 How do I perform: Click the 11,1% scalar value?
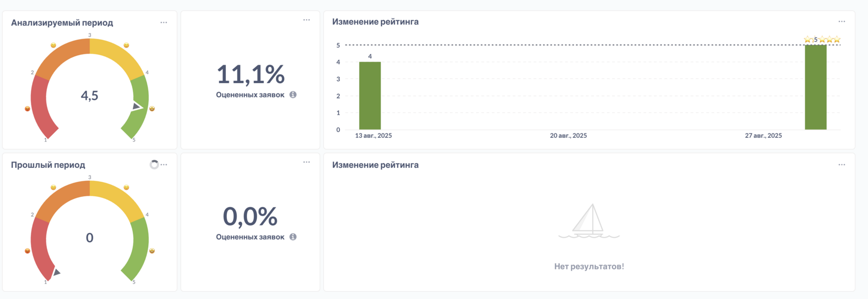click(x=251, y=75)
